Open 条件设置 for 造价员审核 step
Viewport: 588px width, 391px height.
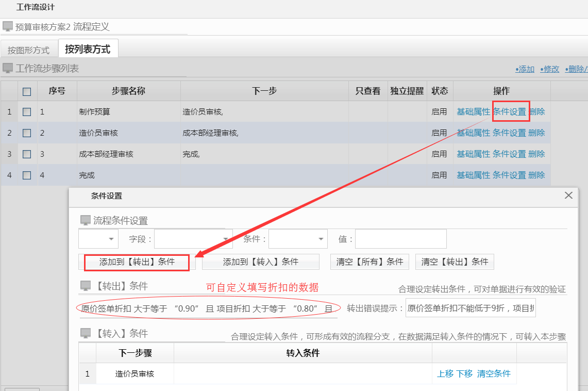(509, 133)
